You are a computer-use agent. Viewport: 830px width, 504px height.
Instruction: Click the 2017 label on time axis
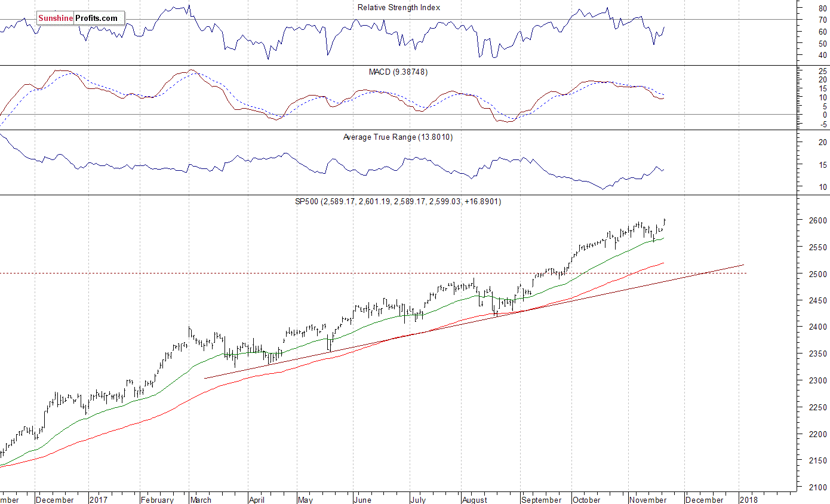99,500
